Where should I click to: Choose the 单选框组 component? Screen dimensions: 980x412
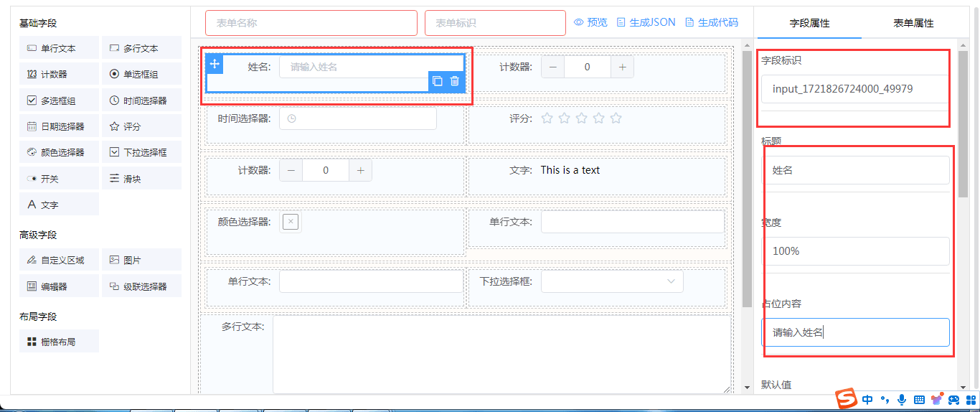141,75
